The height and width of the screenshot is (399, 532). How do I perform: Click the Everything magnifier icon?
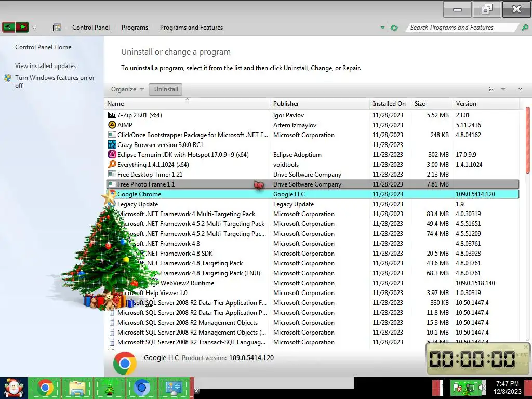pos(112,164)
